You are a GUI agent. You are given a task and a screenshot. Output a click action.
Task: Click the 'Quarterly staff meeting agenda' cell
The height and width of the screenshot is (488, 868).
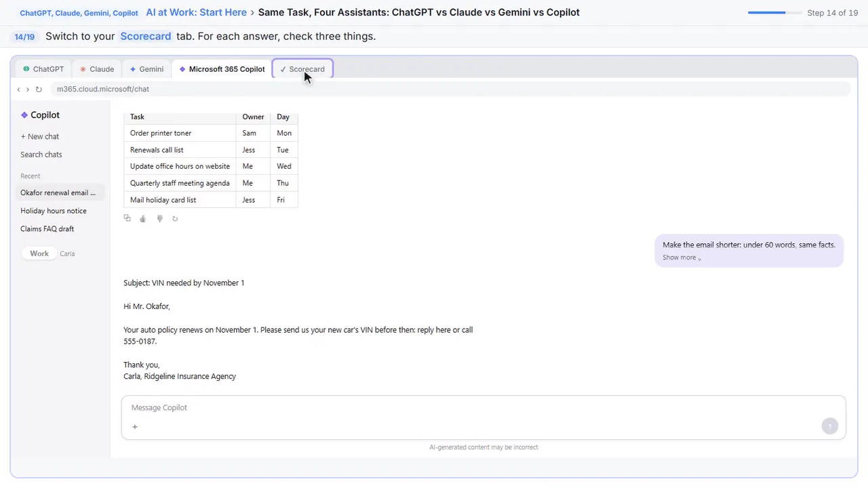coord(180,183)
